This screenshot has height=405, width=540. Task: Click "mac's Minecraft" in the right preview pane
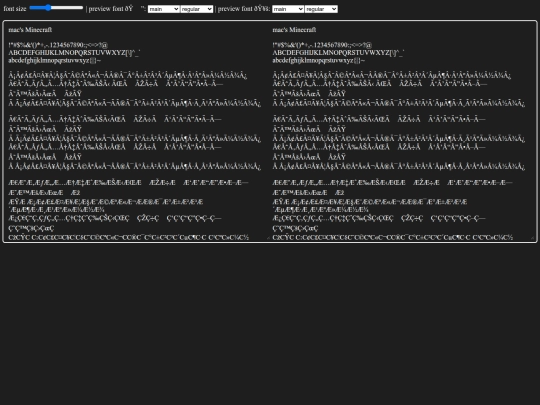(294, 30)
